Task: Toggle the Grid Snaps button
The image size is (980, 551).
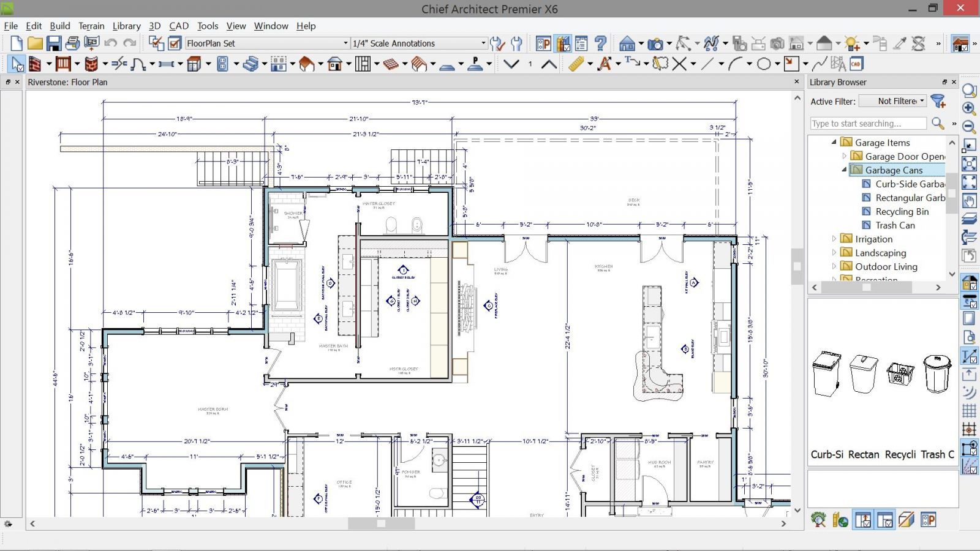Action: pos(969,411)
